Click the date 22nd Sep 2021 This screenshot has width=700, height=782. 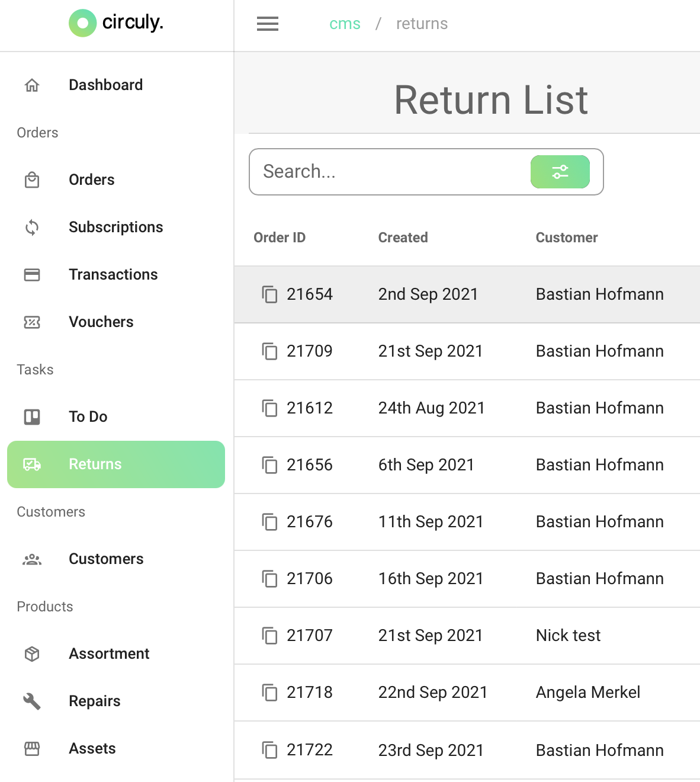tap(433, 693)
